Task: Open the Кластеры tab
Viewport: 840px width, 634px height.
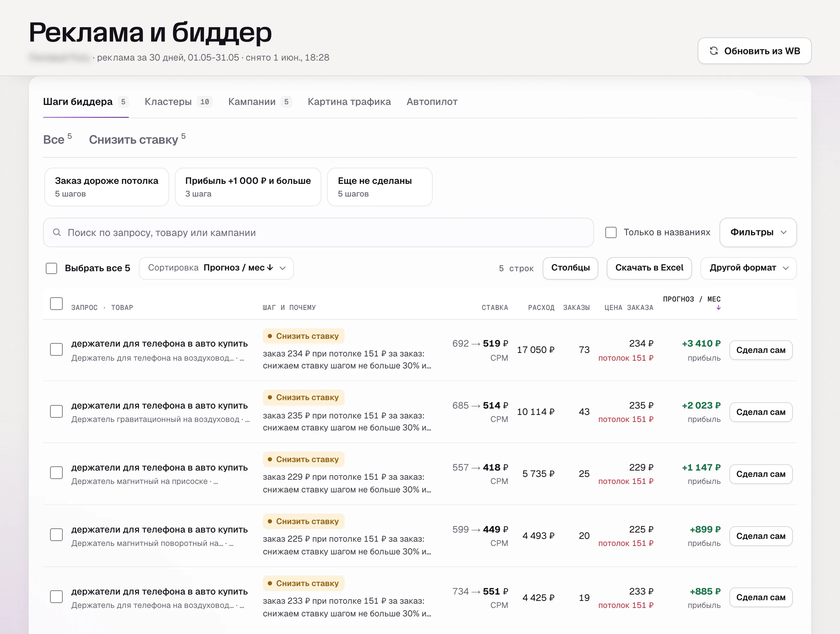Action: click(x=178, y=102)
